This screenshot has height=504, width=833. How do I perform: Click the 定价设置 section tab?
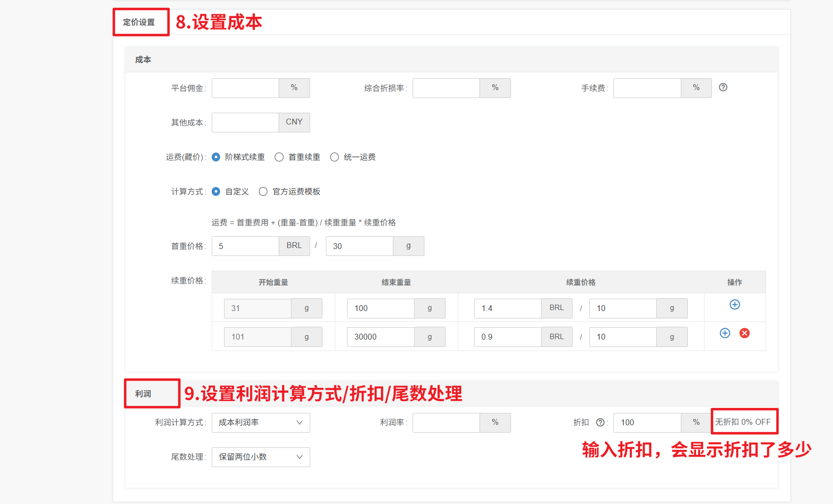point(139,22)
